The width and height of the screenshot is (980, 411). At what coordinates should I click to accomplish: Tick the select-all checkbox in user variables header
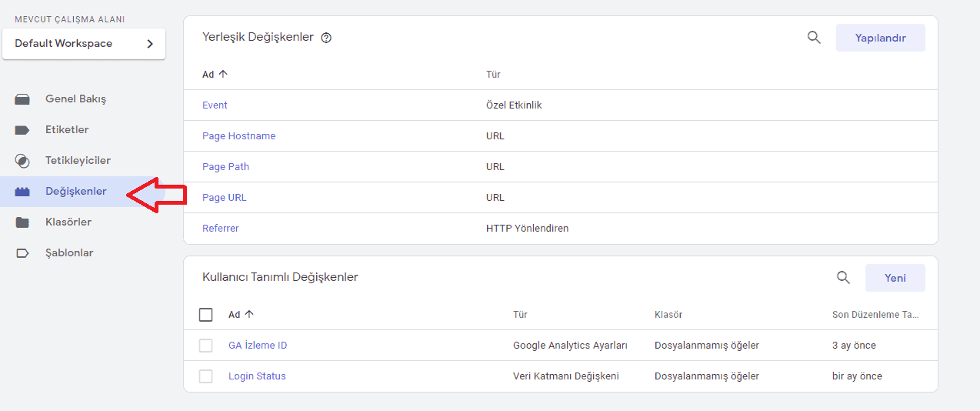[x=205, y=315]
